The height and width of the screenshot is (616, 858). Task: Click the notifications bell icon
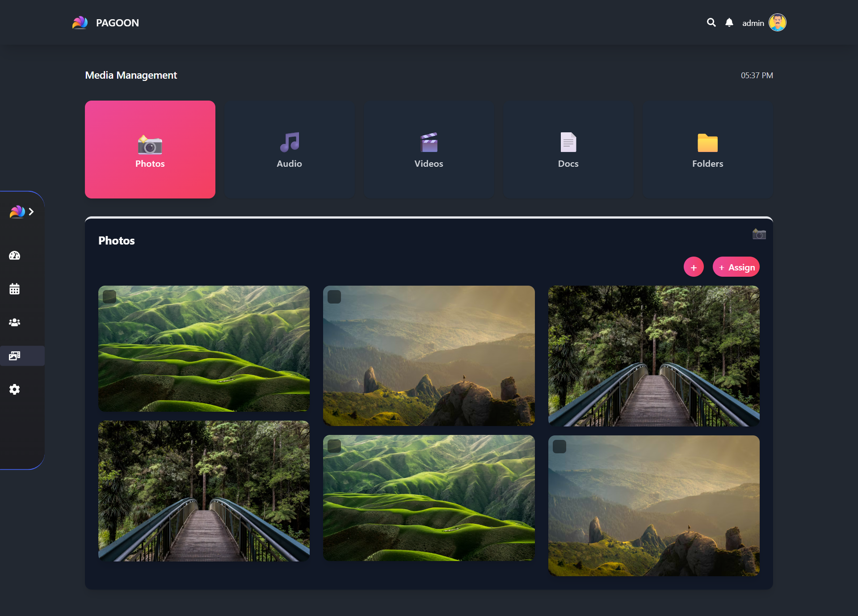(729, 22)
